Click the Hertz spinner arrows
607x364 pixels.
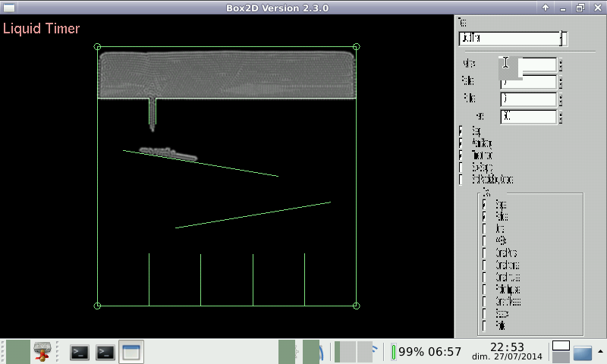(x=561, y=117)
